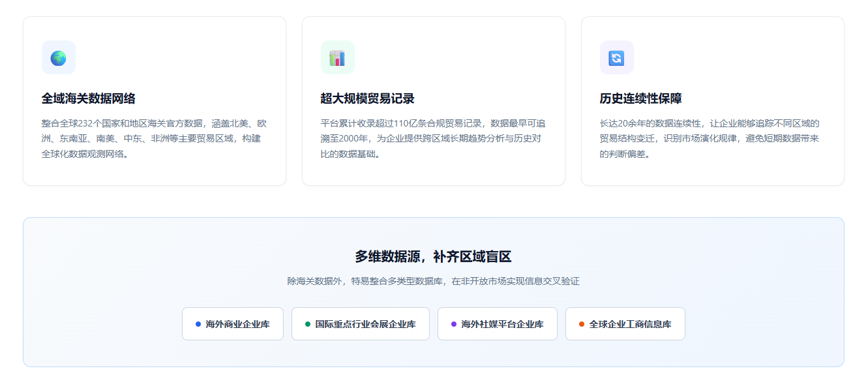Click the subtitle starting 除海关数据外

434,281
